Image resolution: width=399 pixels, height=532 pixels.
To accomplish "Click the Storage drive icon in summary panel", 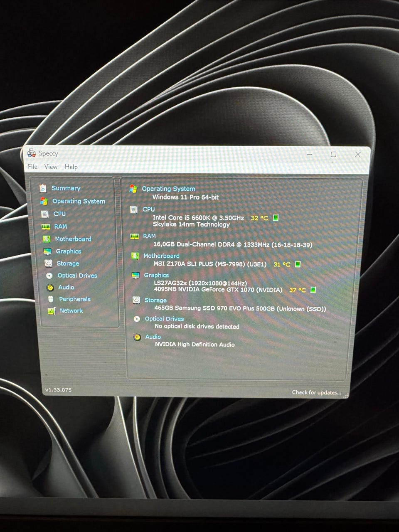I will click(x=136, y=300).
